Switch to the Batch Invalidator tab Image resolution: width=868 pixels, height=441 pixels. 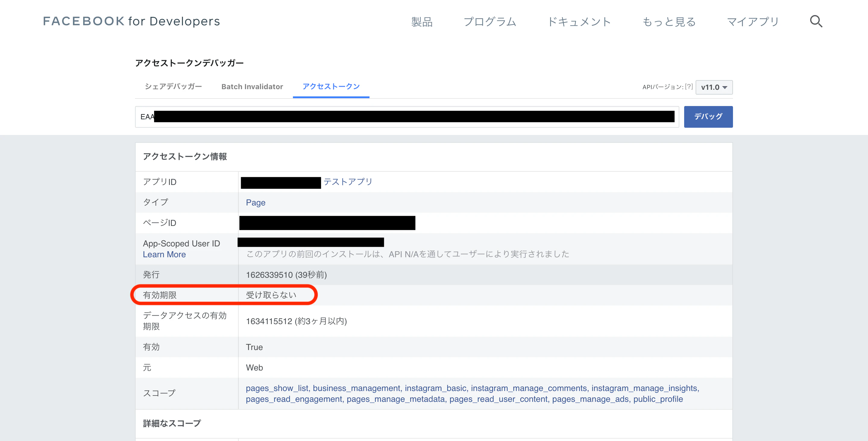click(252, 86)
